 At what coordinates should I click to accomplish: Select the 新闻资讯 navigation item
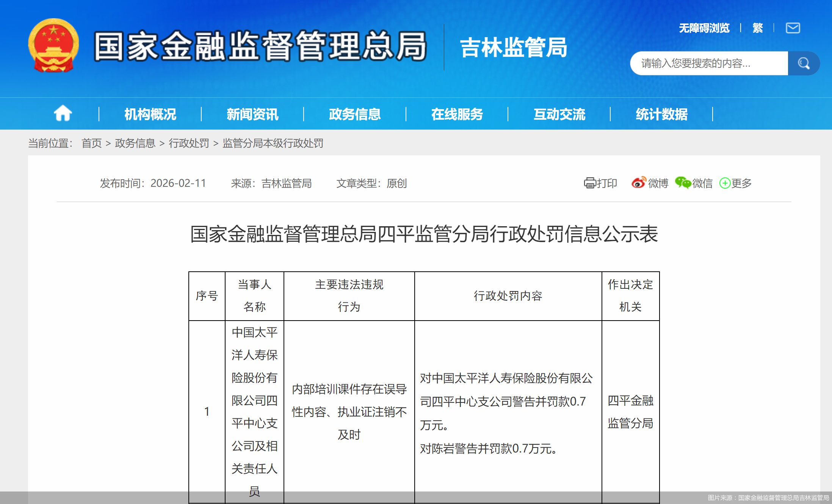(x=252, y=113)
